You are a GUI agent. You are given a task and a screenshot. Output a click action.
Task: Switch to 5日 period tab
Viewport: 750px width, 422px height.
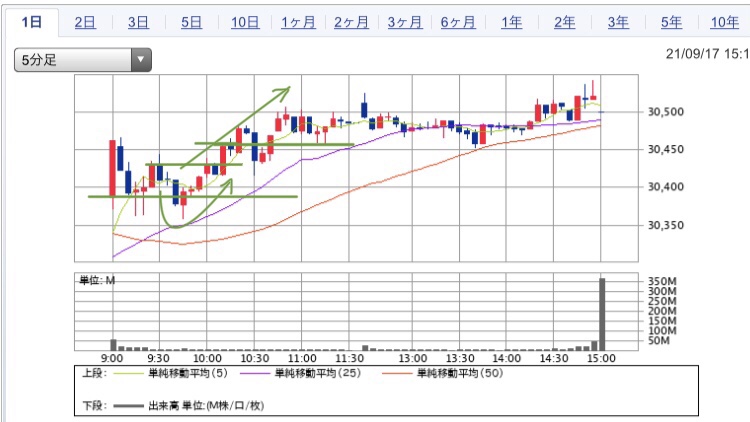tap(191, 21)
